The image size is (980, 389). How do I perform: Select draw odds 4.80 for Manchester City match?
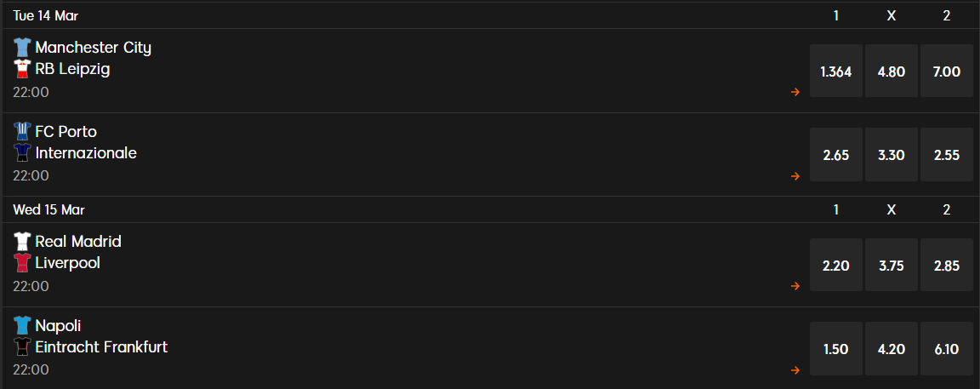tap(892, 71)
